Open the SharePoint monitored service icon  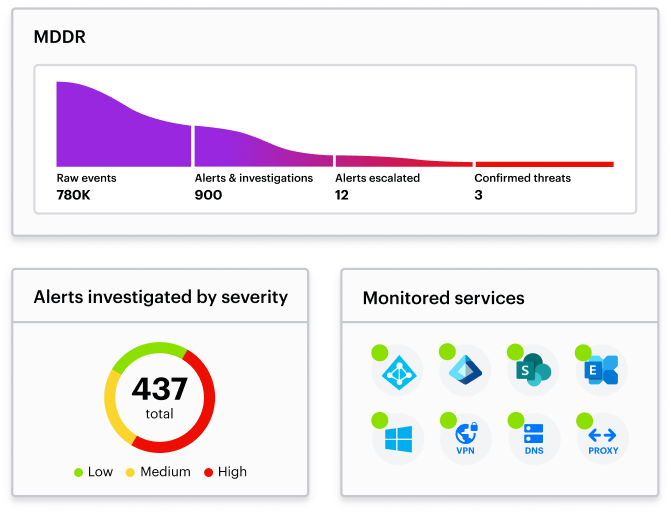[533, 369]
